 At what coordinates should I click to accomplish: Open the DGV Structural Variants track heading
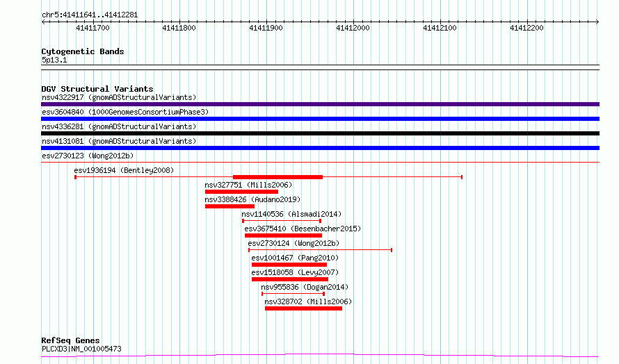click(x=97, y=89)
